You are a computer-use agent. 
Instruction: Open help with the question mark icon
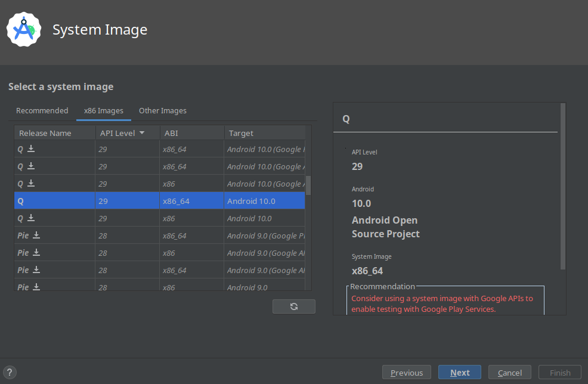coord(9,373)
